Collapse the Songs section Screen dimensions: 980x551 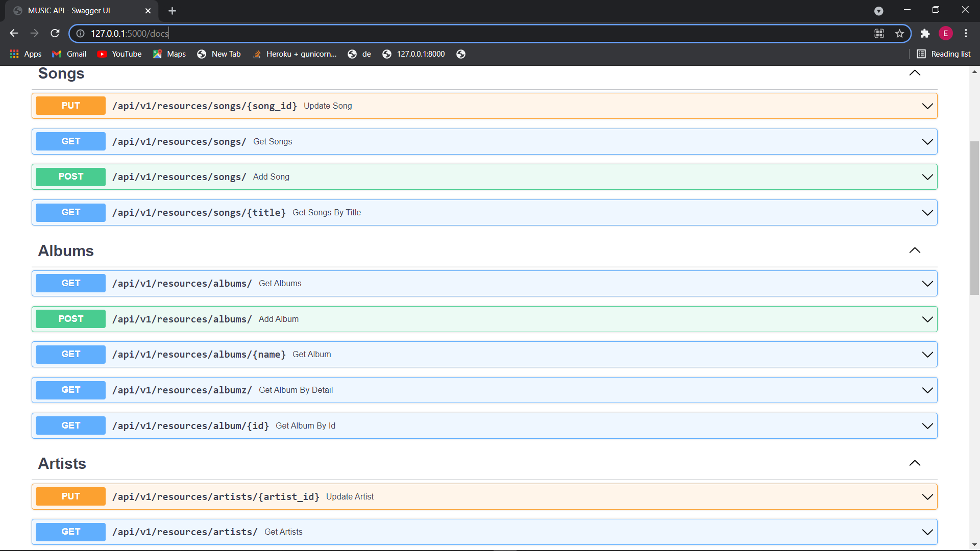[x=914, y=72]
